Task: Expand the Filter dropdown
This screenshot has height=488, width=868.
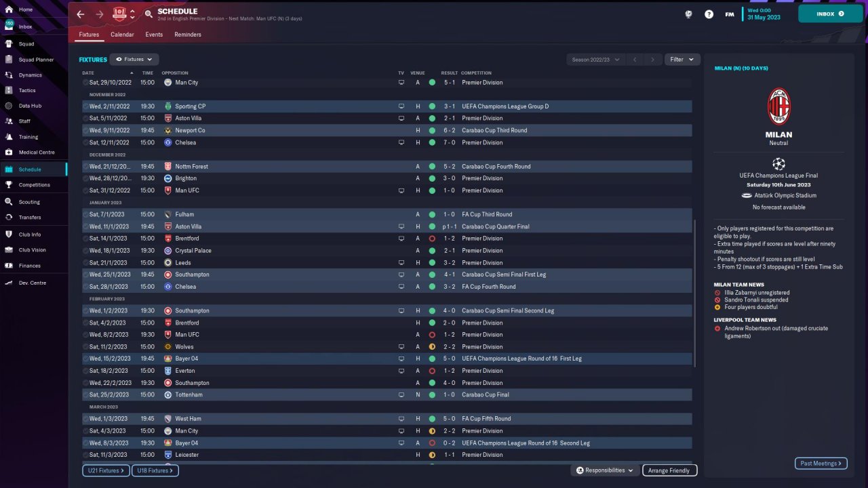Action: 682,60
